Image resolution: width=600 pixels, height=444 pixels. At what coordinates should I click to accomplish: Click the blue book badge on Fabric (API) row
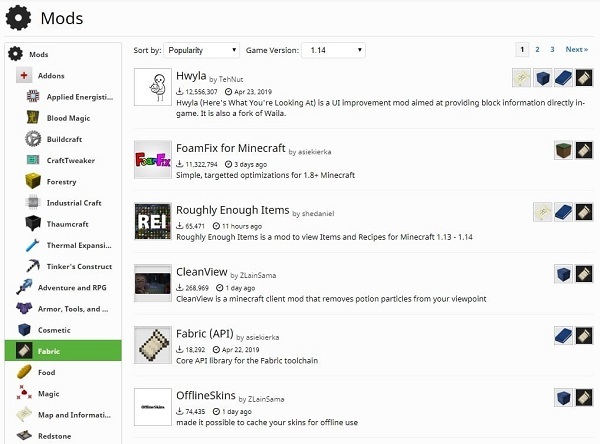(563, 336)
